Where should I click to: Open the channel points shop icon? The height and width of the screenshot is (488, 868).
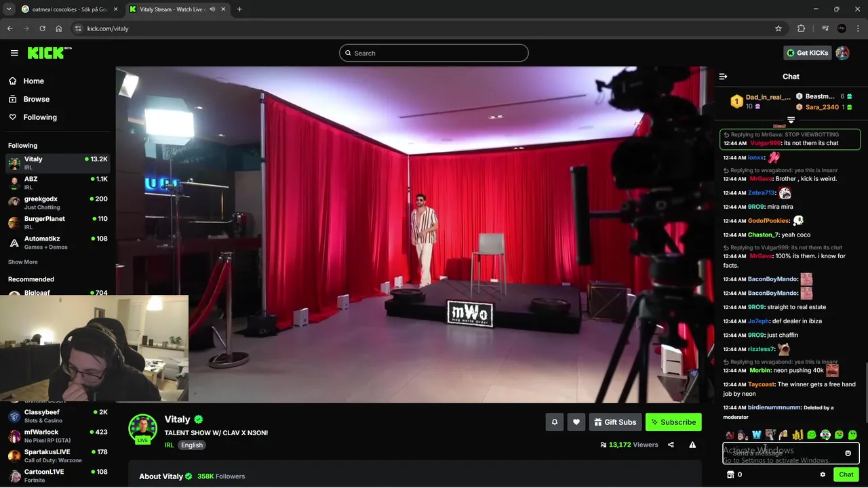pyautogui.click(x=730, y=474)
